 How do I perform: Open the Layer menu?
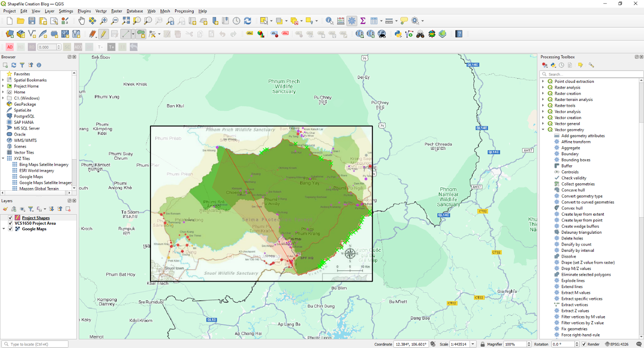click(50, 11)
